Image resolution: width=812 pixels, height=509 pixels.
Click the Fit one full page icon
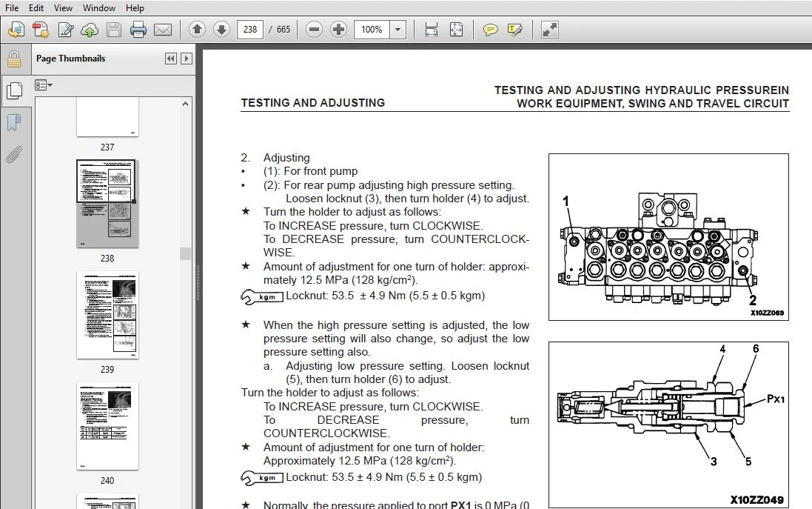coord(456,30)
